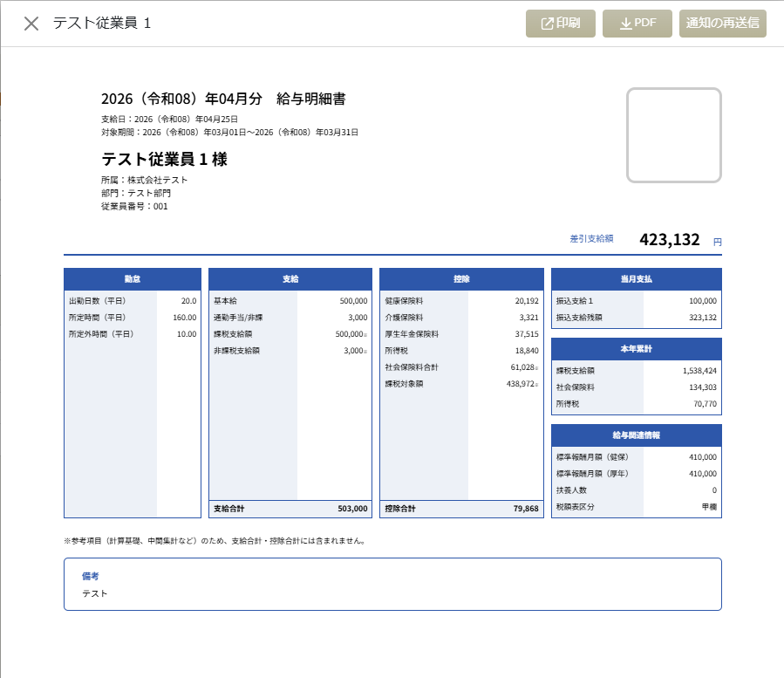Click the empty company seal box
Viewport: 784px width, 678px height.
[674, 135]
